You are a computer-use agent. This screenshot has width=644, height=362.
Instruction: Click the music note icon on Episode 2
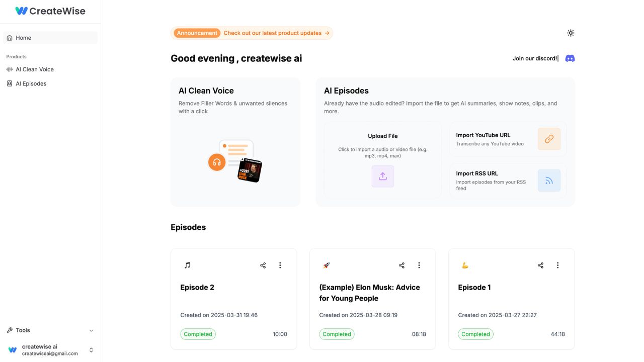coord(187,265)
